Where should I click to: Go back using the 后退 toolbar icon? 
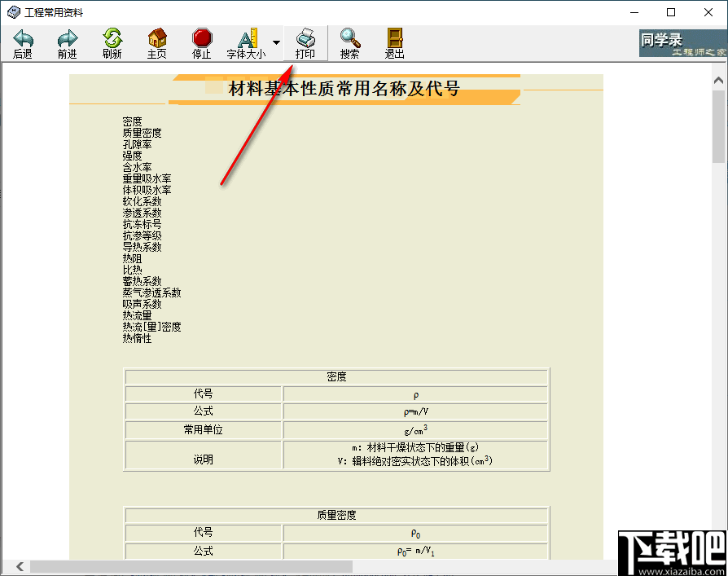coord(22,44)
